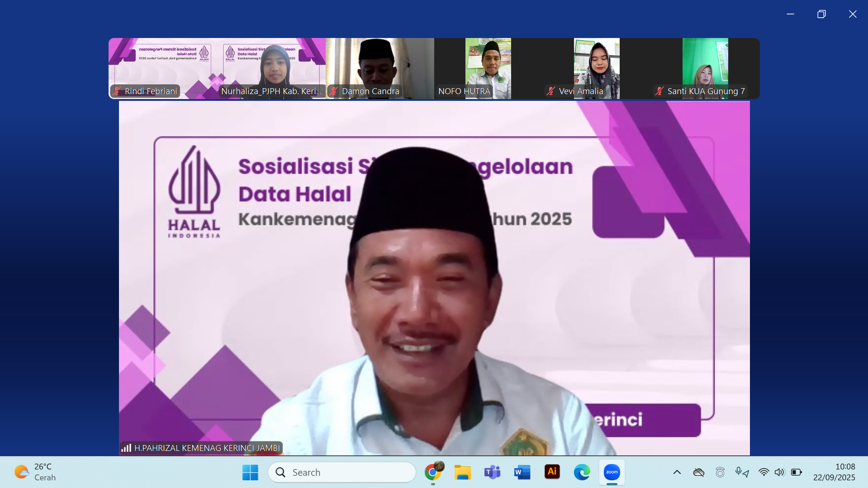The image size is (868, 488).
Task: Open the clock and date panel
Action: [x=834, y=472]
